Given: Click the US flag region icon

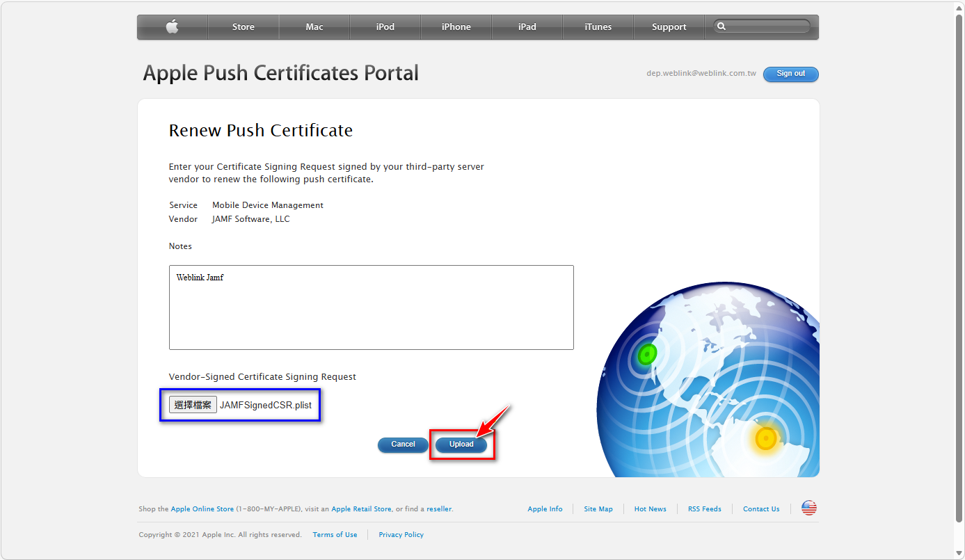Looking at the screenshot, I should pyautogui.click(x=808, y=509).
